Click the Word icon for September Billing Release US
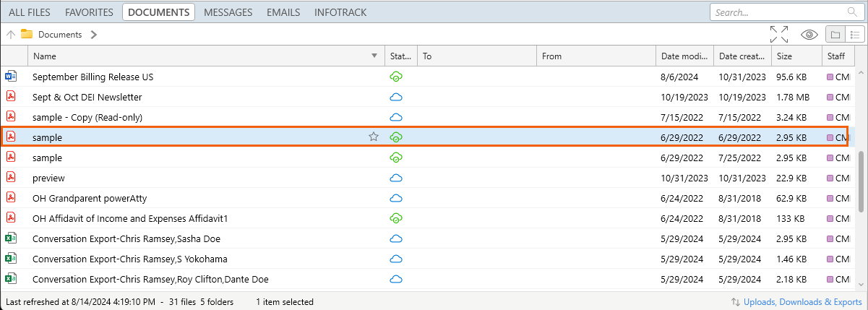The height and width of the screenshot is (310, 868). click(11, 76)
